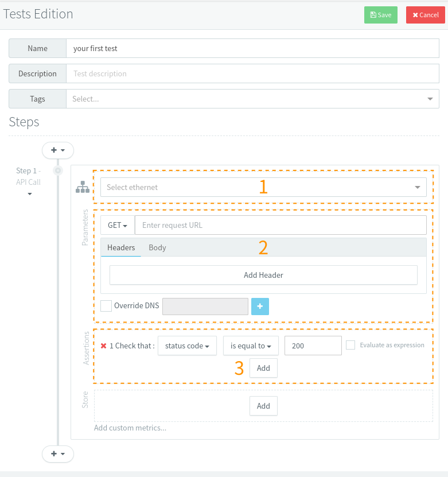Viewport: 448px width, 477px height.
Task: Enable the Override DNS checkbox
Action: pyautogui.click(x=106, y=306)
